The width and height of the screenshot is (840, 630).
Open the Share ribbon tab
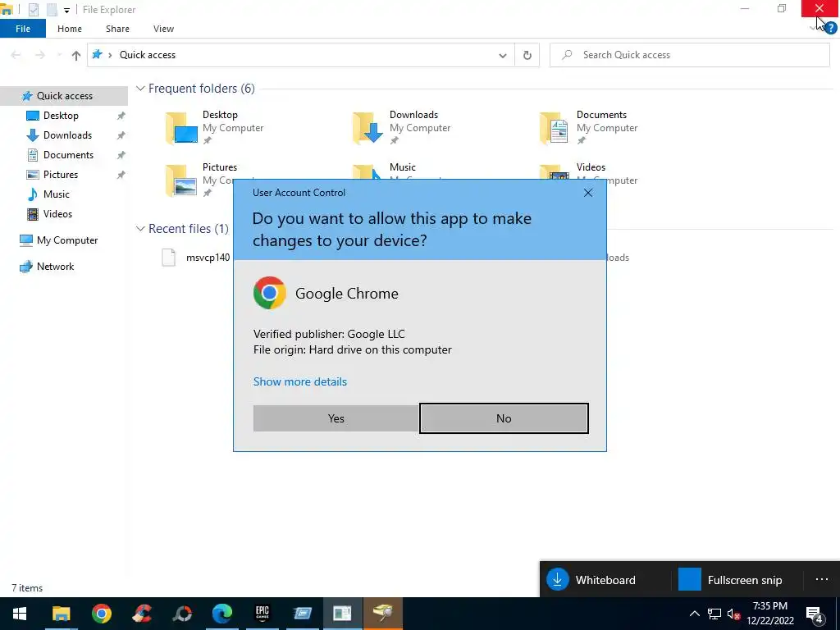tap(117, 29)
